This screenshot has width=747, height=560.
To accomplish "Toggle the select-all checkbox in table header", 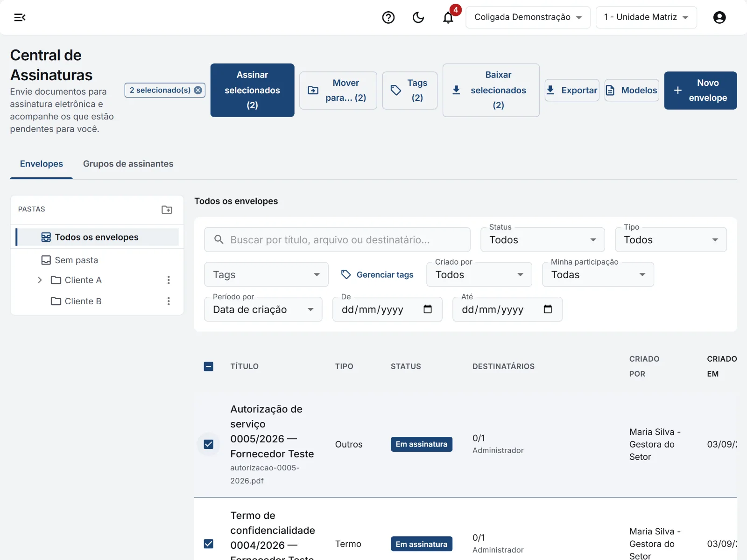I will (209, 366).
